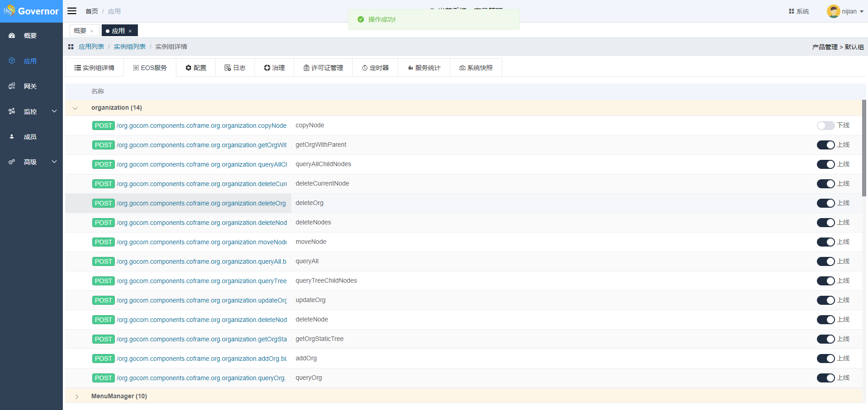Open 成员 members icon in sidebar

click(x=12, y=136)
